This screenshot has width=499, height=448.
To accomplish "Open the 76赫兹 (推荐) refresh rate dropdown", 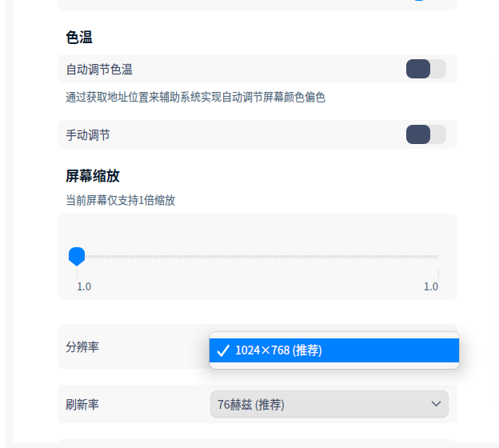I will tap(329, 404).
